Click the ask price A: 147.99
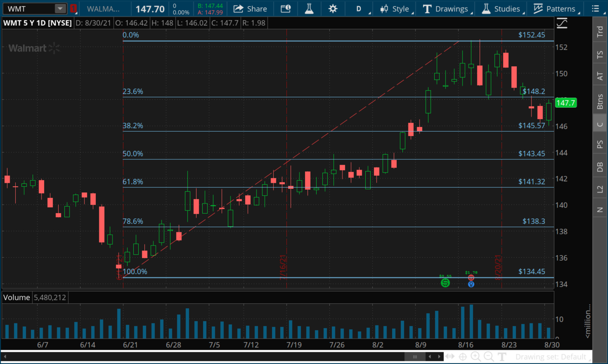608x364 pixels. click(x=210, y=13)
